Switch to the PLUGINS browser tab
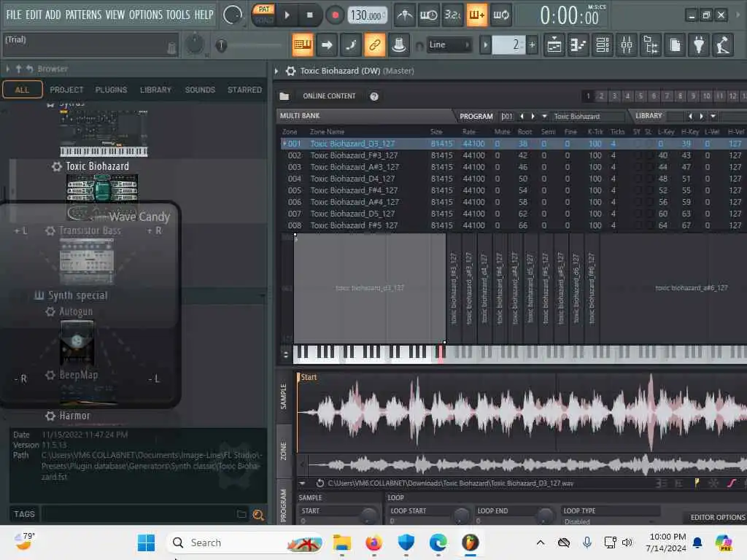747x560 pixels. pos(111,90)
